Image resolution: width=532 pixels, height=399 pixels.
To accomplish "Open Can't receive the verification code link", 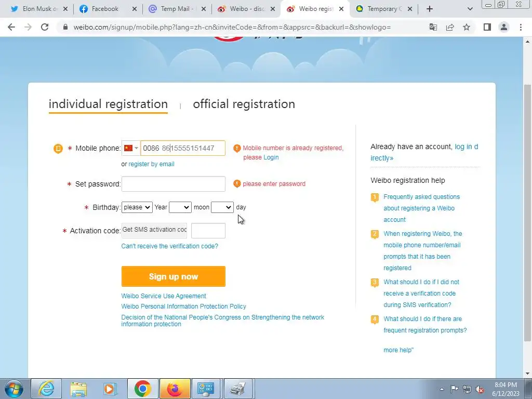I will pyautogui.click(x=170, y=246).
